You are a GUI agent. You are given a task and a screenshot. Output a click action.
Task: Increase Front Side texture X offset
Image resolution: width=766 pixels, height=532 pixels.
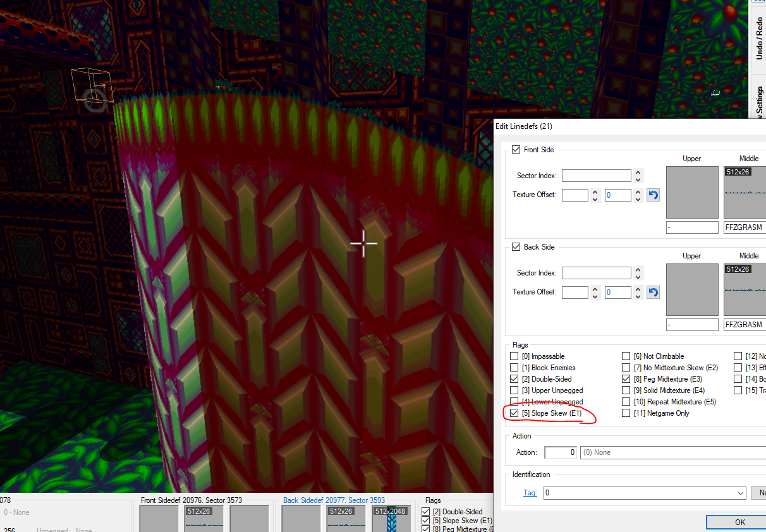pos(595,192)
